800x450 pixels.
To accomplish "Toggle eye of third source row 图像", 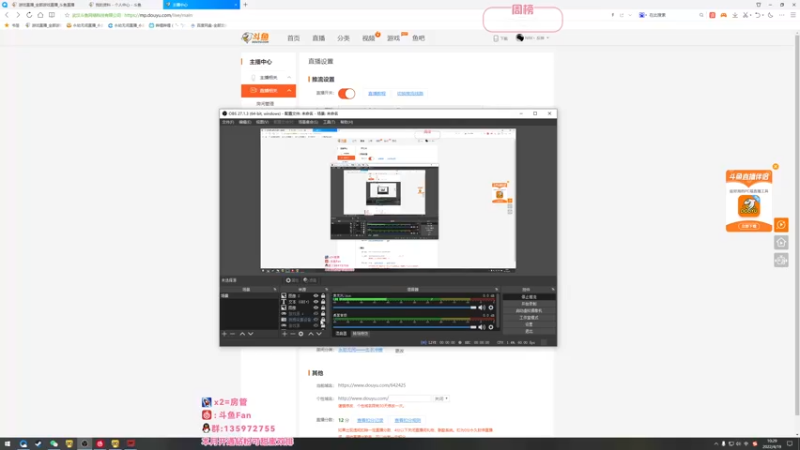I will click(x=316, y=308).
